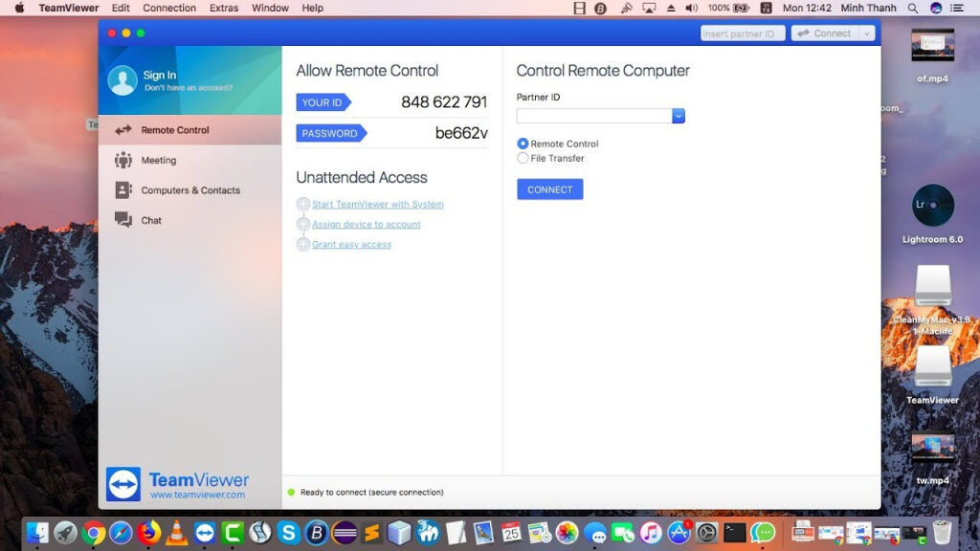Click "Ready to connect (secure connection)" status text
980x551 pixels.
[x=372, y=493]
